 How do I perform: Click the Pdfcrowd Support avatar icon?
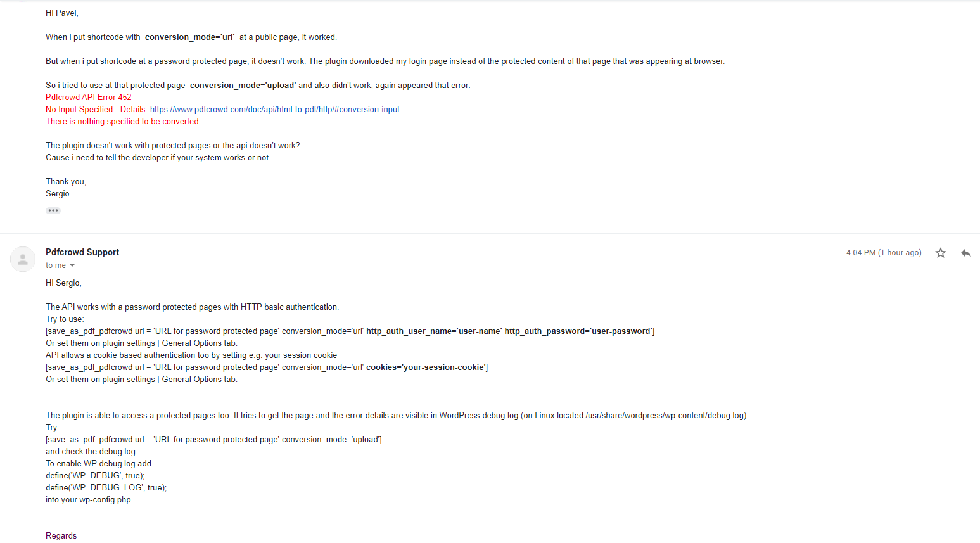23,259
